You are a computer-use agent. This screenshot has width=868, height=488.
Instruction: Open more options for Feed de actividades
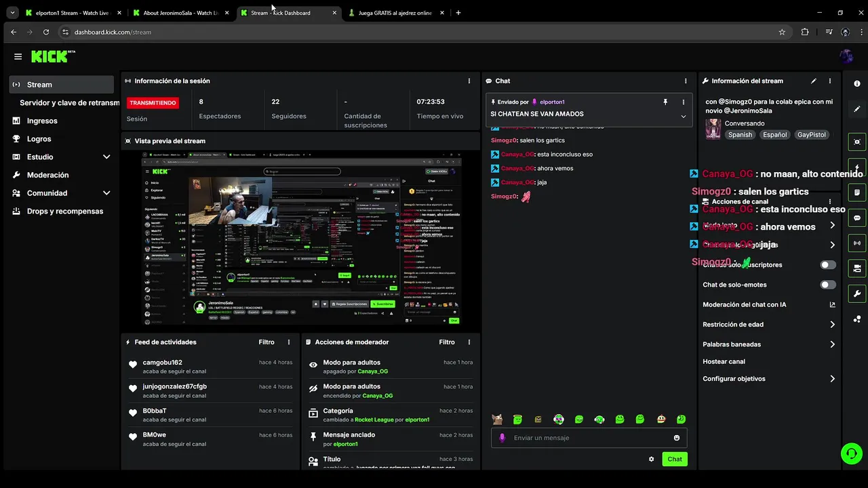pyautogui.click(x=289, y=342)
